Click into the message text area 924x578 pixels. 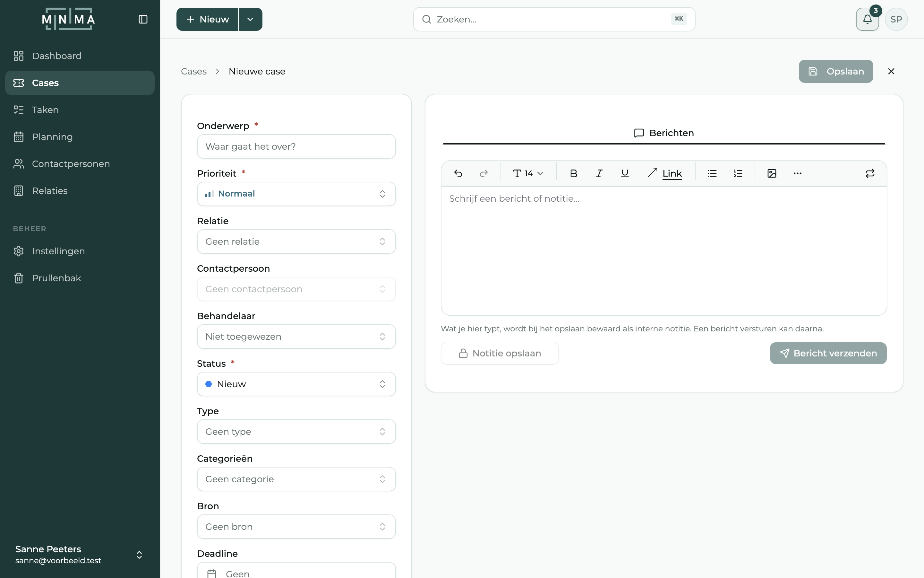pos(663,251)
